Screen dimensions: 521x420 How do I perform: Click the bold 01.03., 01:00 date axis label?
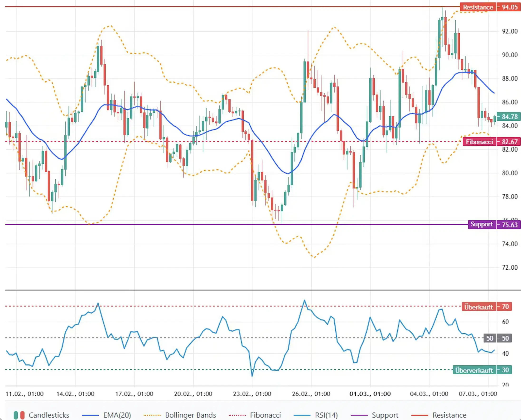click(370, 394)
